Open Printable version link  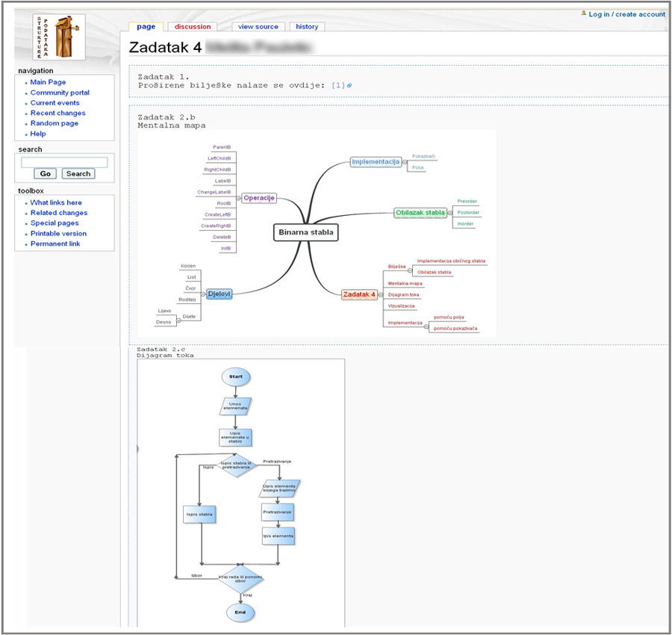click(x=58, y=233)
